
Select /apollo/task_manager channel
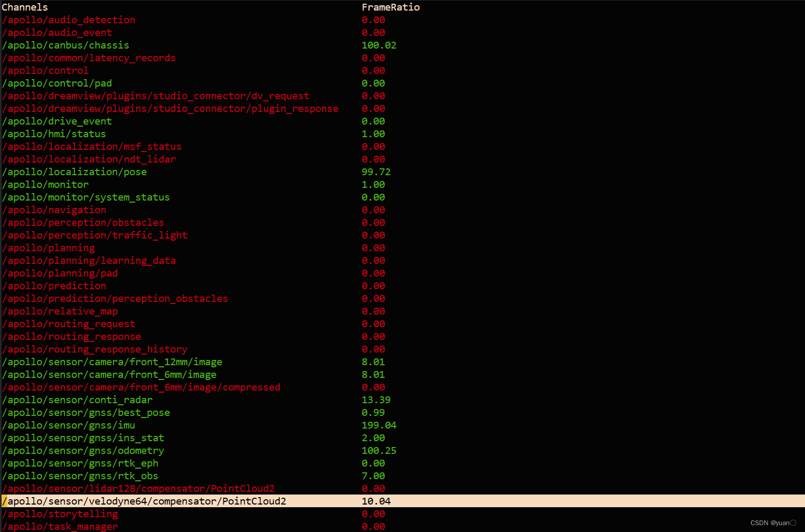point(60,526)
